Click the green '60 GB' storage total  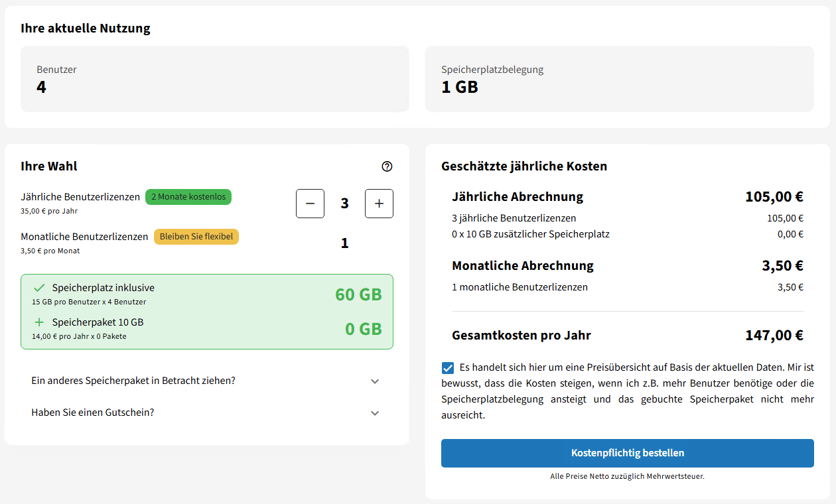coord(358,294)
